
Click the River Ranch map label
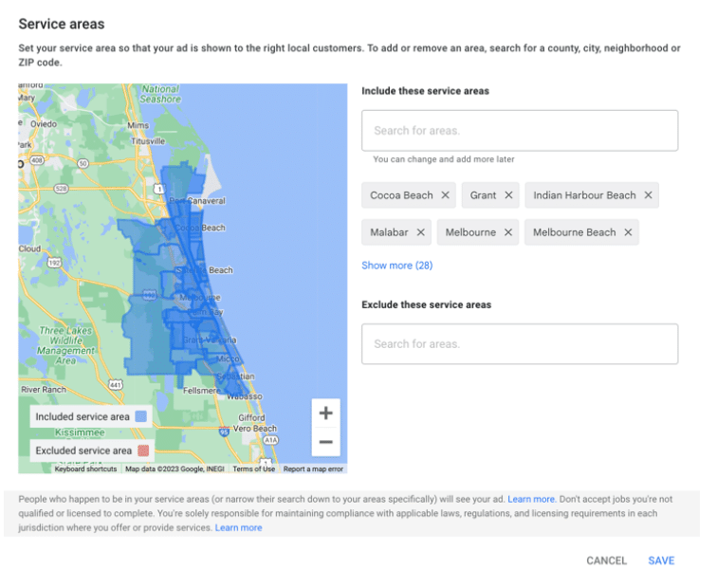coord(44,390)
